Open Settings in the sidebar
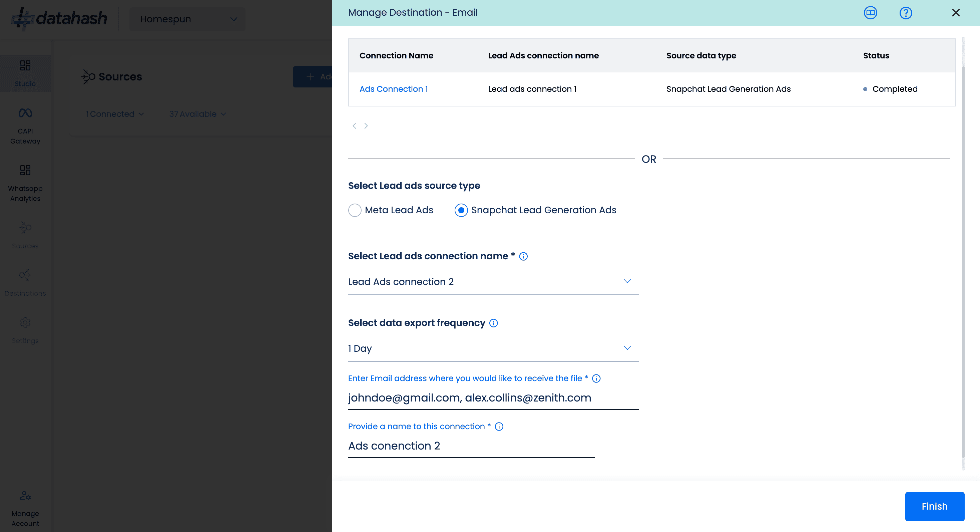The height and width of the screenshot is (532, 980). (x=25, y=331)
